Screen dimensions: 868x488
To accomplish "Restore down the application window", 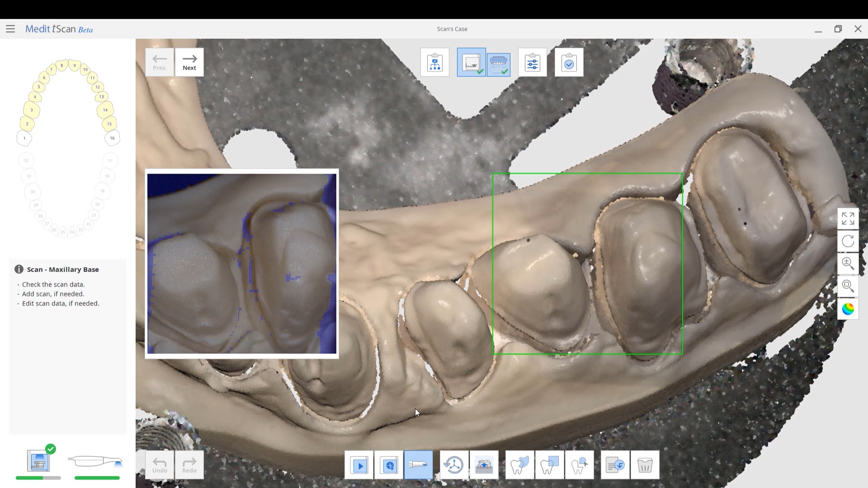I will (x=838, y=29).
